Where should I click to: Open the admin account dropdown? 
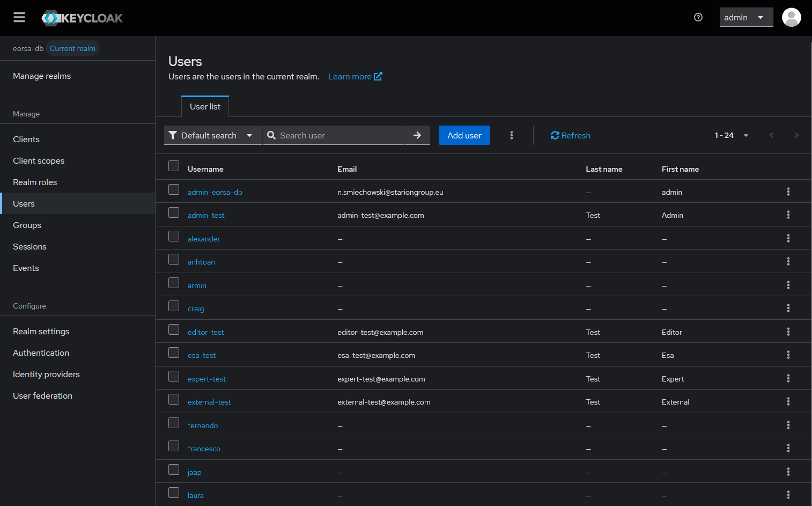[x=746, y=17]
